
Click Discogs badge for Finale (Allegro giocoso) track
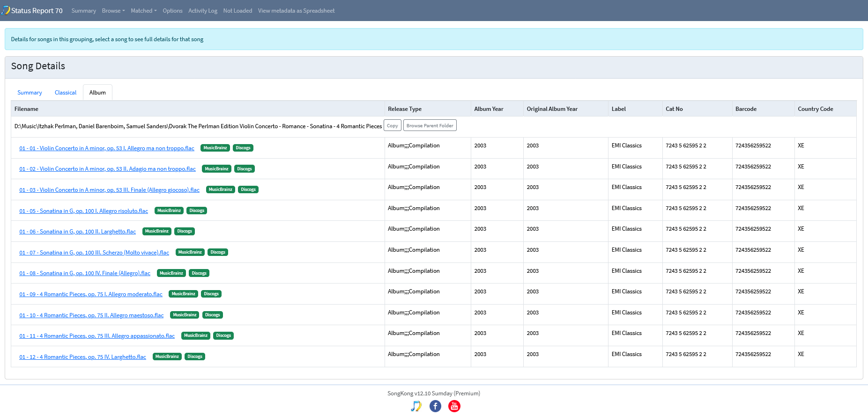tap(248, 189)
